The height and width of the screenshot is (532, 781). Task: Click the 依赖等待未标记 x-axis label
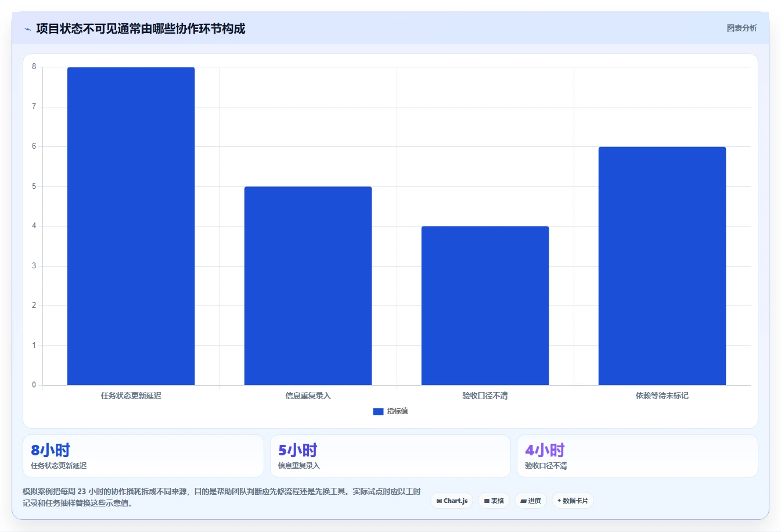pos(662,396)
